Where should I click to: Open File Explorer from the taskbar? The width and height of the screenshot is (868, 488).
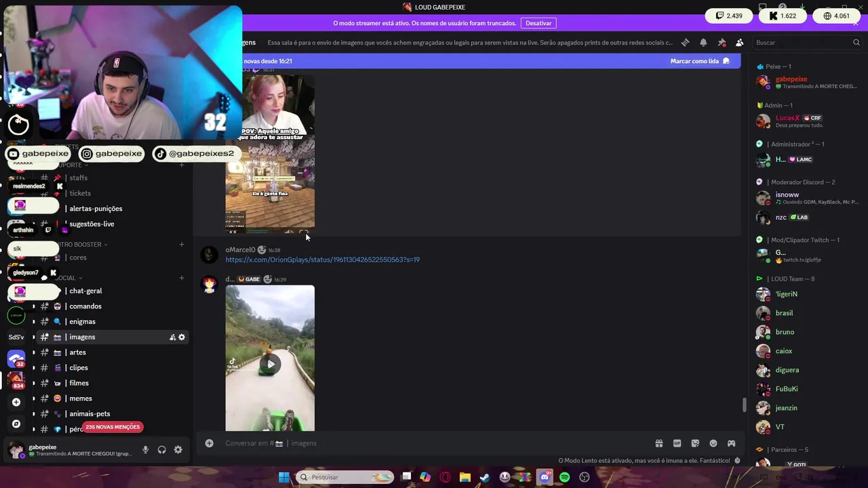[x=465, y=477]
